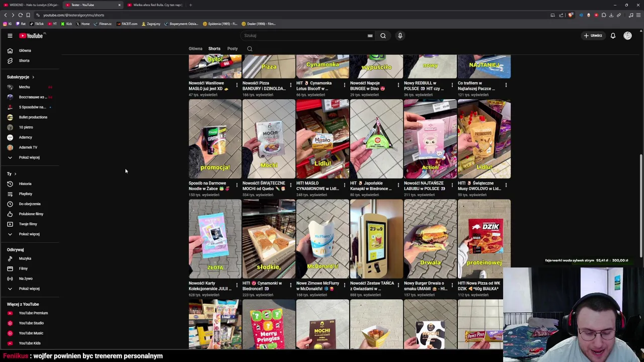Play the Burger Drwala short thumbnail
644x362 pixels.
click(x=430, y=239)
